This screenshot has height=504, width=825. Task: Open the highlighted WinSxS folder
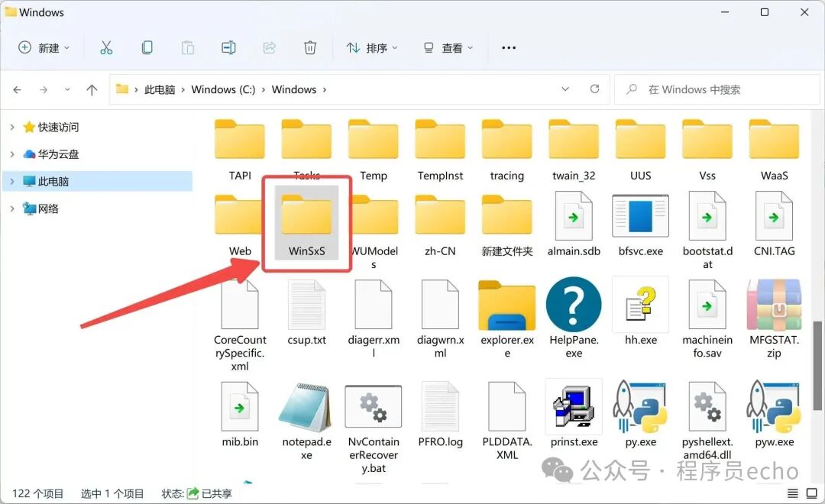tap(306, 218)
